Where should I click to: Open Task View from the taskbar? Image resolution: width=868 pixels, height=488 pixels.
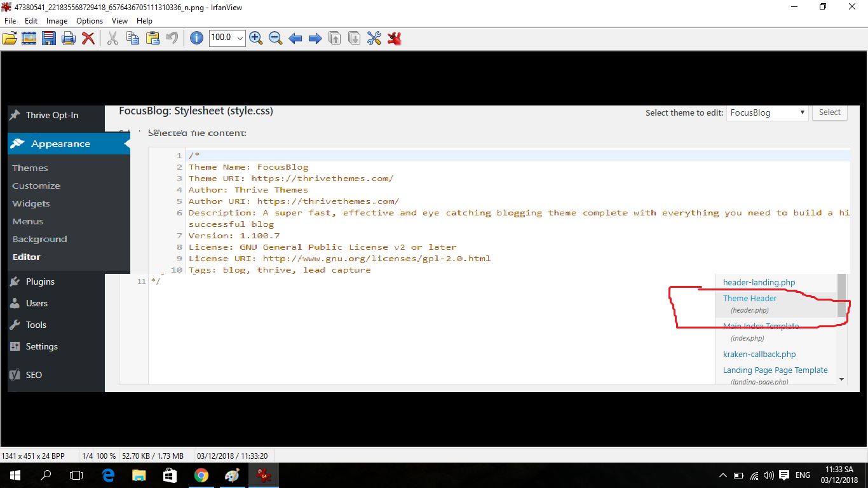76,475
